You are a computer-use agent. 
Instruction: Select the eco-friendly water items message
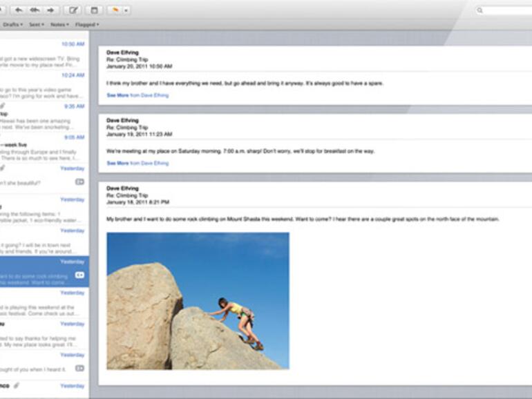coord(44,210)
